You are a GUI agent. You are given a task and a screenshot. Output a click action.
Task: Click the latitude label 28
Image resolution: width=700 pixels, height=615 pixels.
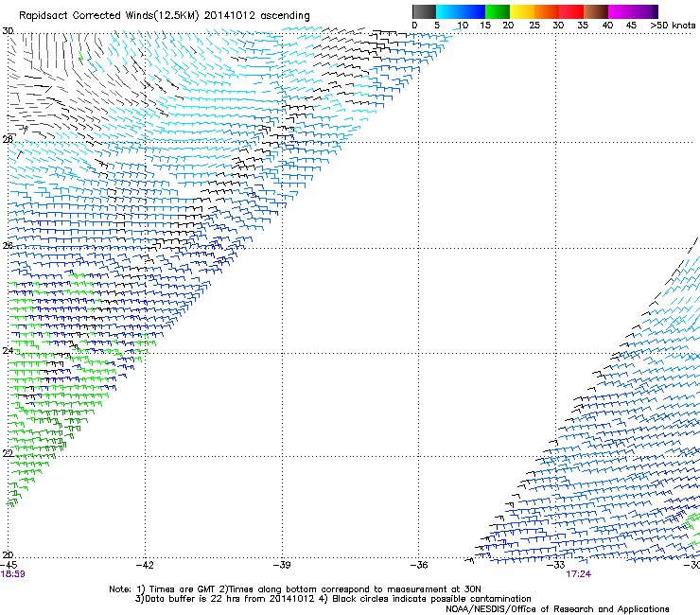click(x=8, y=139)
